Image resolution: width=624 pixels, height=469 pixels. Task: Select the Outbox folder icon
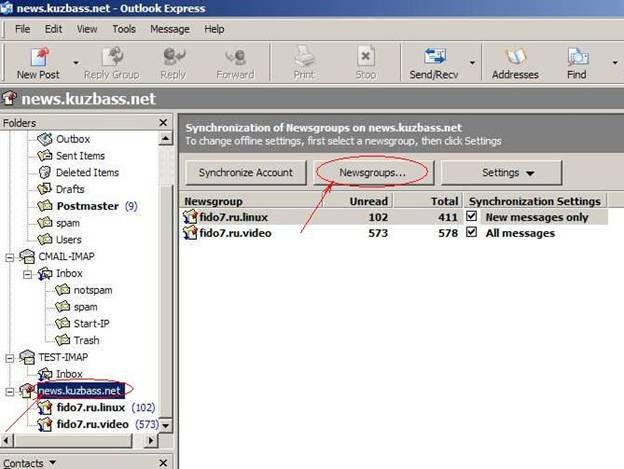click(x=45, y=139)
